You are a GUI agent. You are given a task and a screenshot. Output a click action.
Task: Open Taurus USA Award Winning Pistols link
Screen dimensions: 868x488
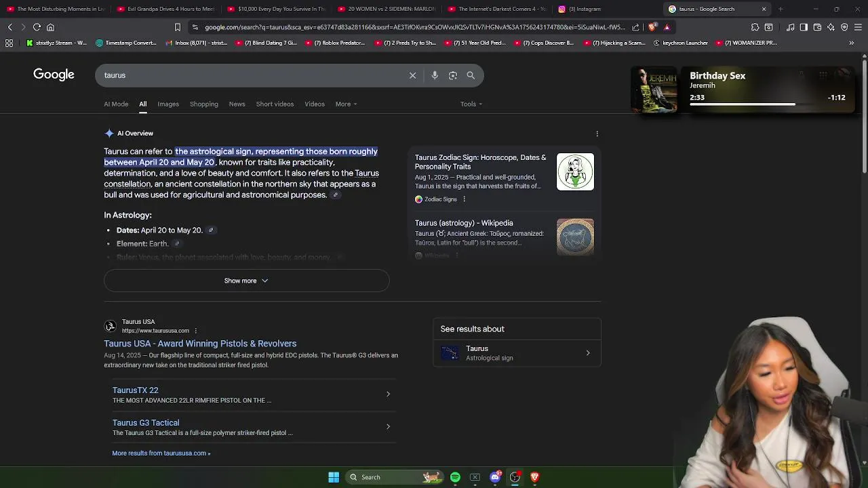pyautogui.click(x=200, y=344)
